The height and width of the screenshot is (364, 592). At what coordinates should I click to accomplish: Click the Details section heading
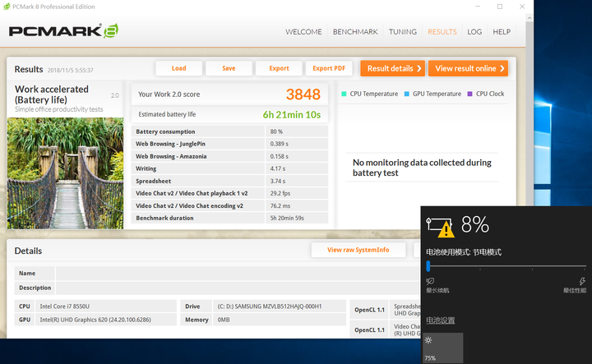28,251
